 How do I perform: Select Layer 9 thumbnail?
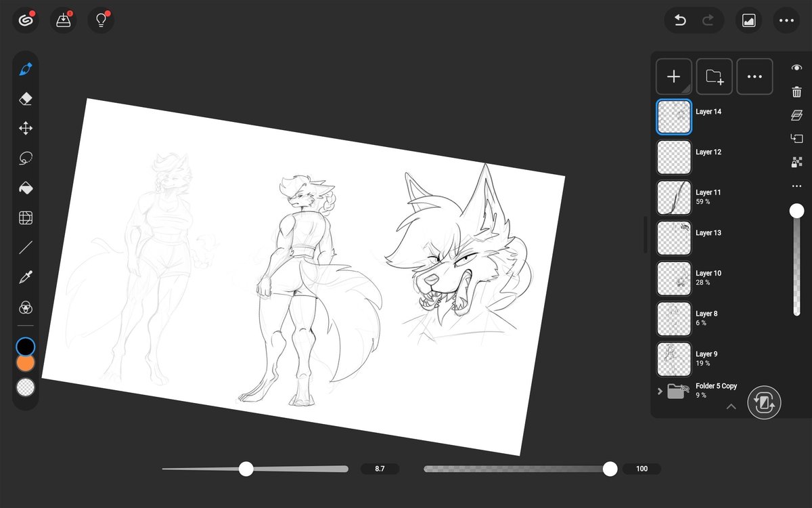point(674,360)
